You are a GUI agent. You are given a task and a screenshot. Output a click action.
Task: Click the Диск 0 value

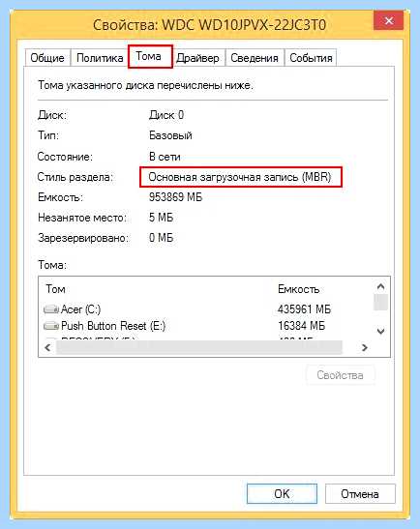166,115
